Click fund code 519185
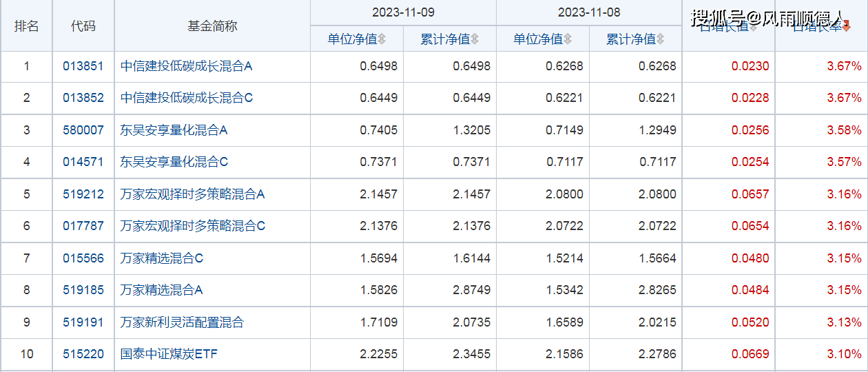Viewport: 868px width, 372px height. tap(83, 290)
